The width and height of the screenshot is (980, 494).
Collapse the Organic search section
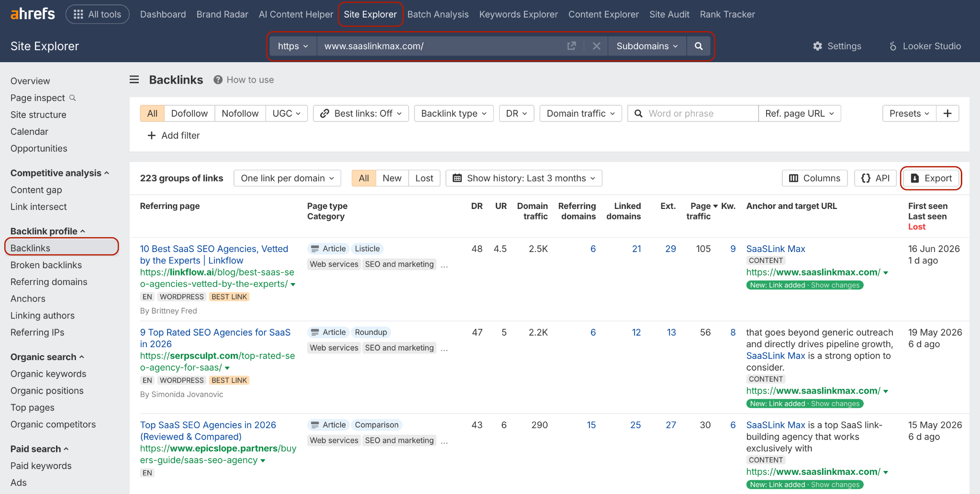(47, 357)
